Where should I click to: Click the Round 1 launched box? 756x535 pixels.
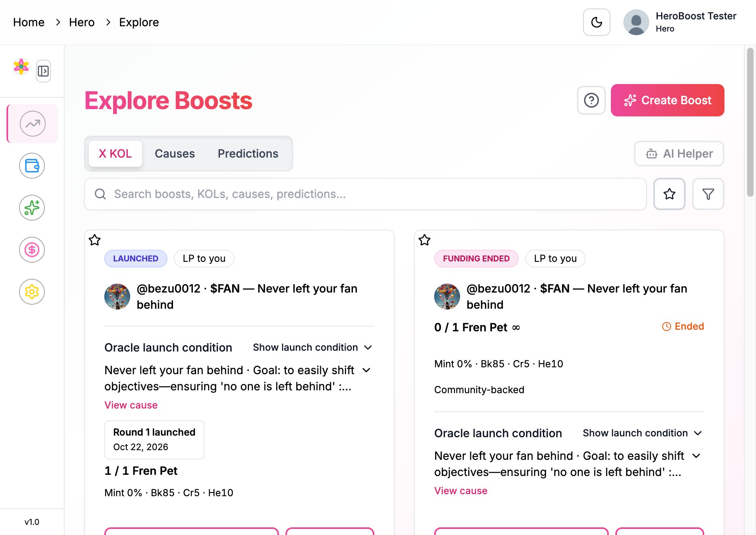pos(154,440)
